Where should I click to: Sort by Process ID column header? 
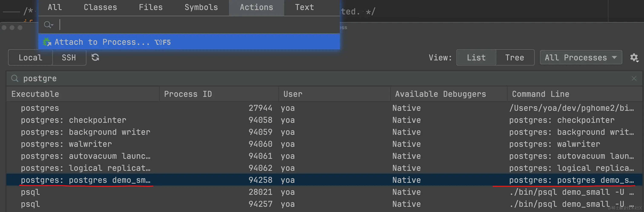pyautogui.click(x=188, y=94)
